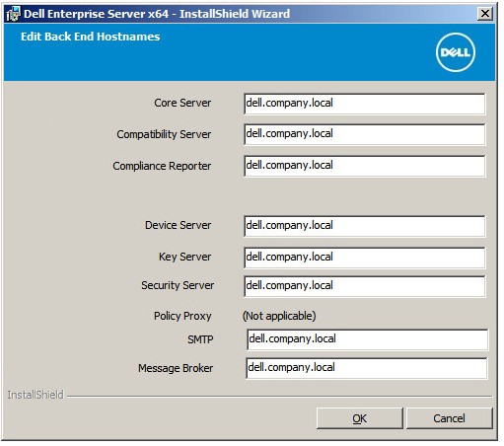This screenshot has height=446, width=504.
Task: Cancel editing back end hostnames
Action: [450, 418]
